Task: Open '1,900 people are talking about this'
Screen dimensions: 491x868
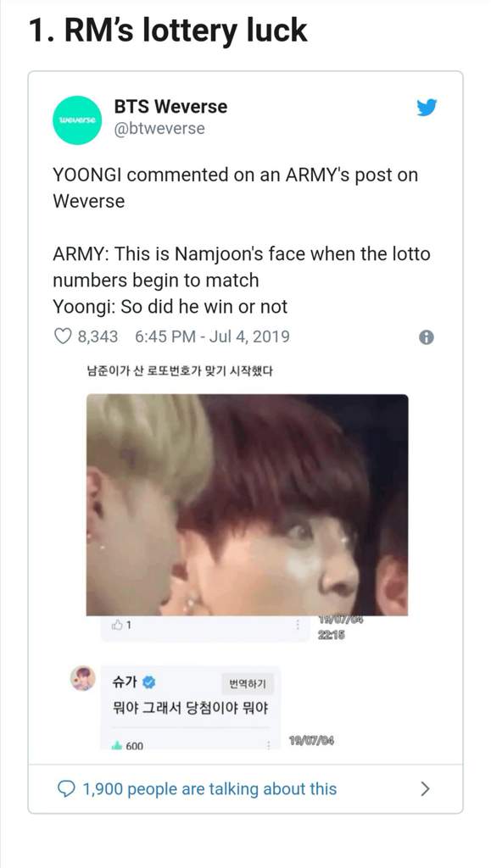Action: click(209, 788)
